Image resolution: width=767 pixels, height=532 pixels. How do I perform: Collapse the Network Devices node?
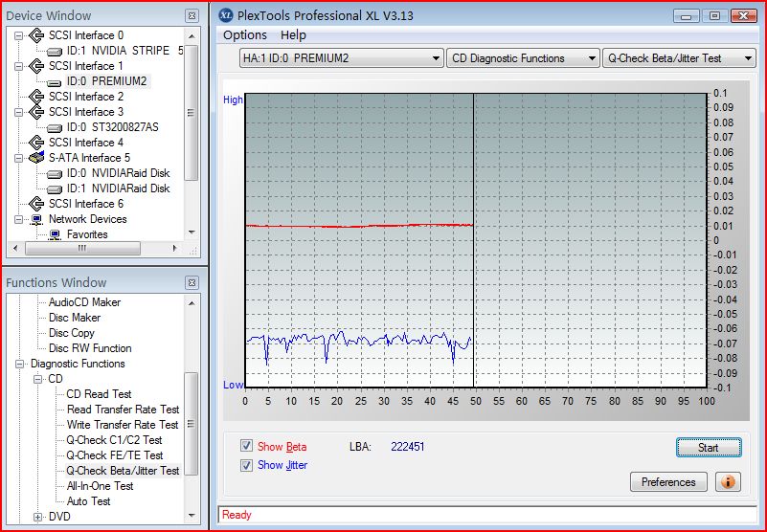pyautogui.click(x=18, y=219)
